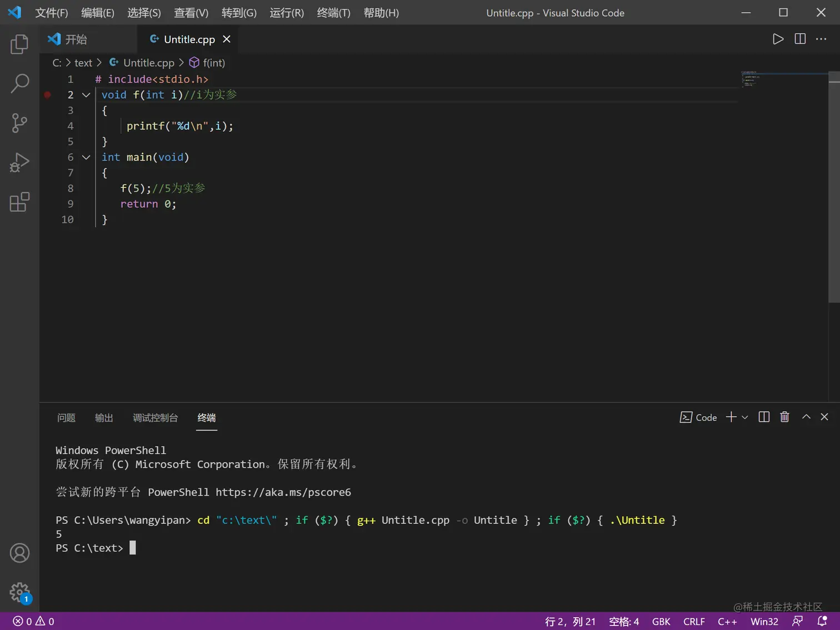
Task: Collapse the main function at line 6
Action: [86, 157]
